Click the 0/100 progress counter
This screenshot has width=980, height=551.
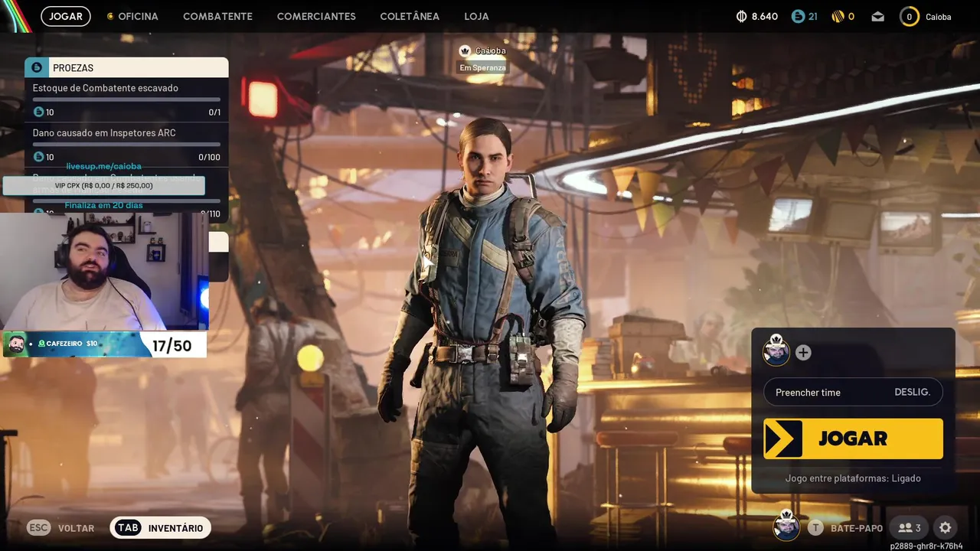click(209, 157)
